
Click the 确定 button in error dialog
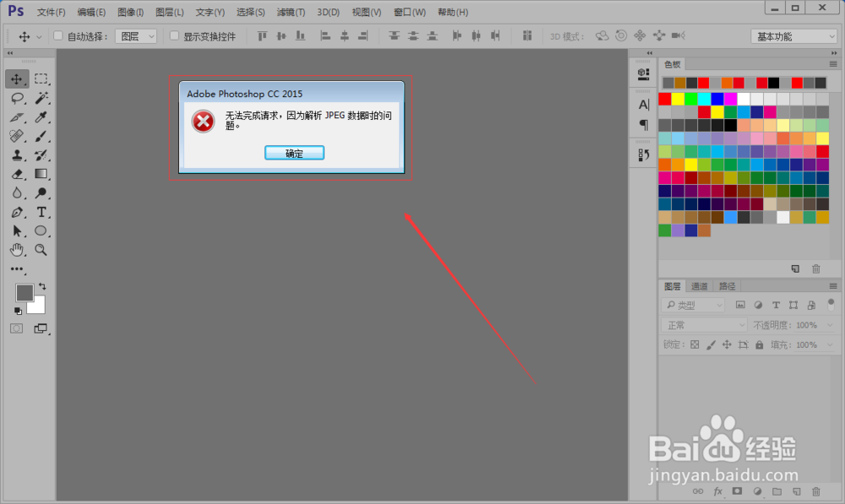294,153
